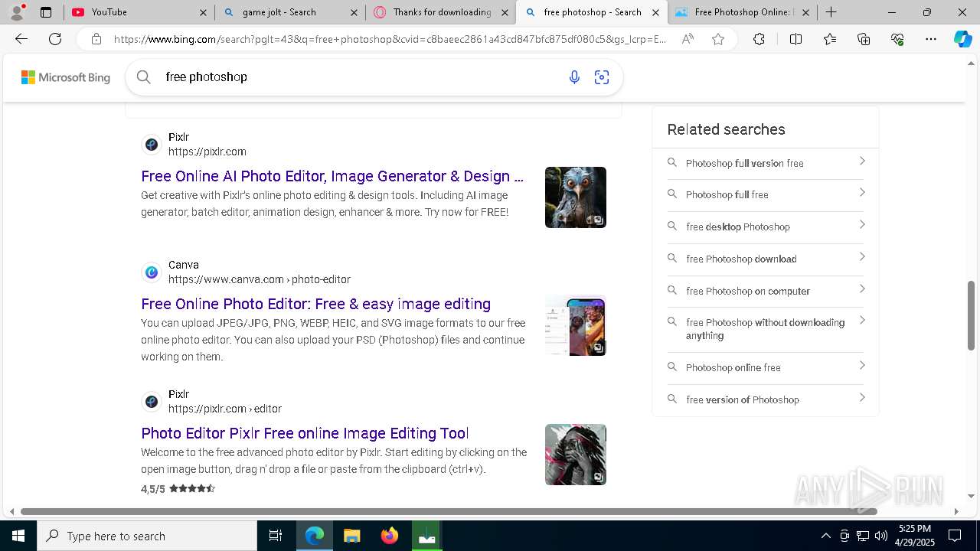
Task: Click the canva.com photo-editor URL
Action: 260,279
